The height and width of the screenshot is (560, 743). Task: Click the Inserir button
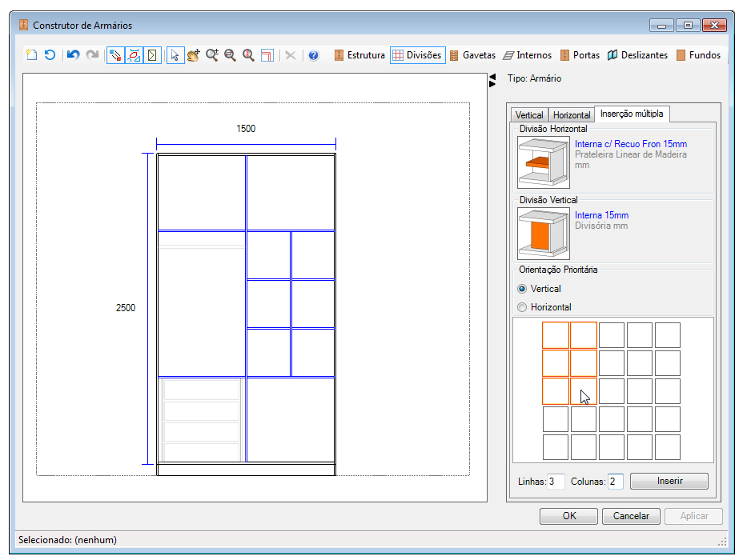click(x=669, y=481)
